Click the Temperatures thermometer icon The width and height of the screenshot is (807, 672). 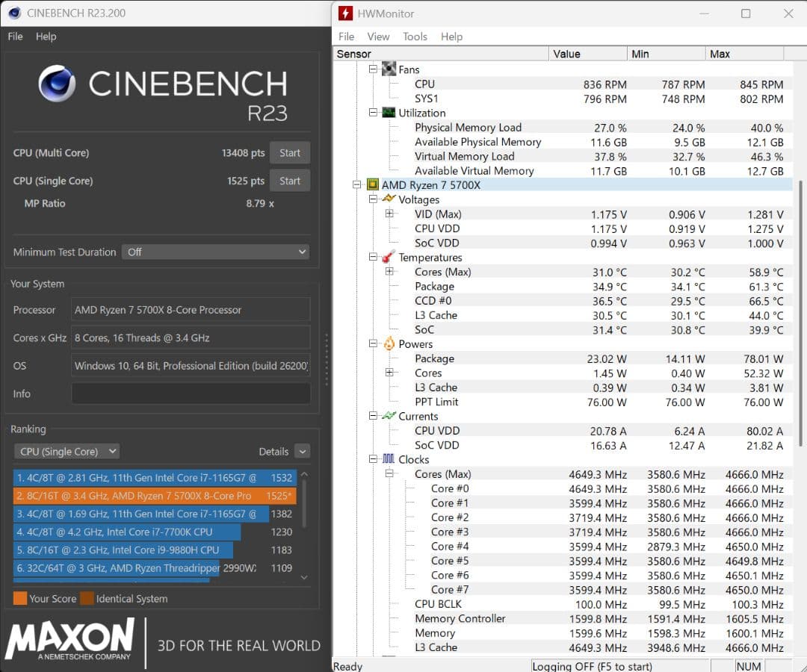coord(389,257)
